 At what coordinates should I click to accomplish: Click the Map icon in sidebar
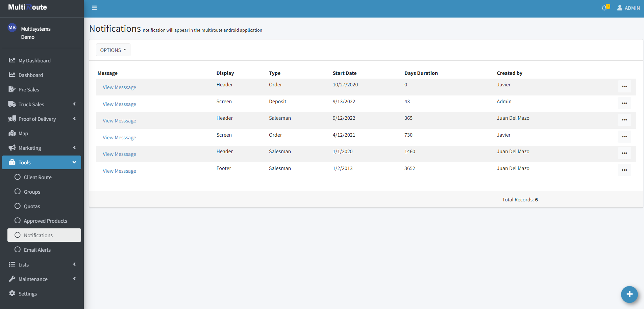(12, 133)
